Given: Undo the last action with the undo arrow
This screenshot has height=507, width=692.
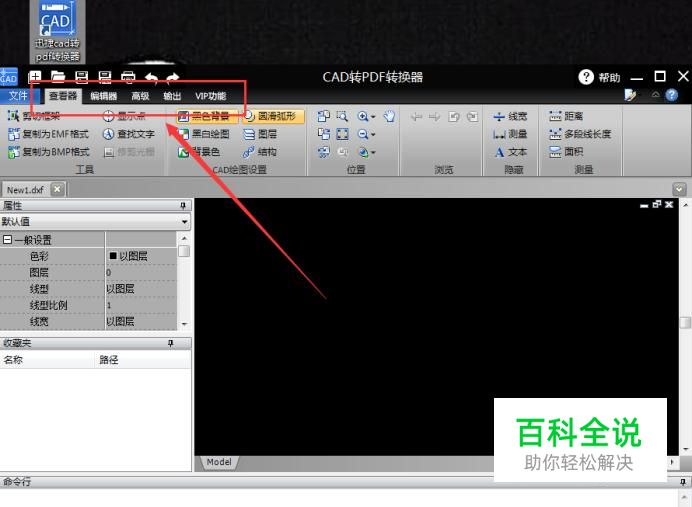Looking at the screenshot, I should pos(151,78).
